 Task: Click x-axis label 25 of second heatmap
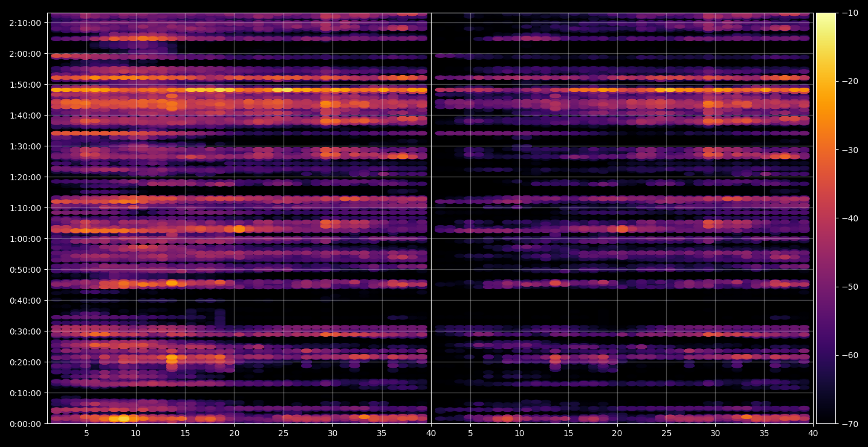666,433
